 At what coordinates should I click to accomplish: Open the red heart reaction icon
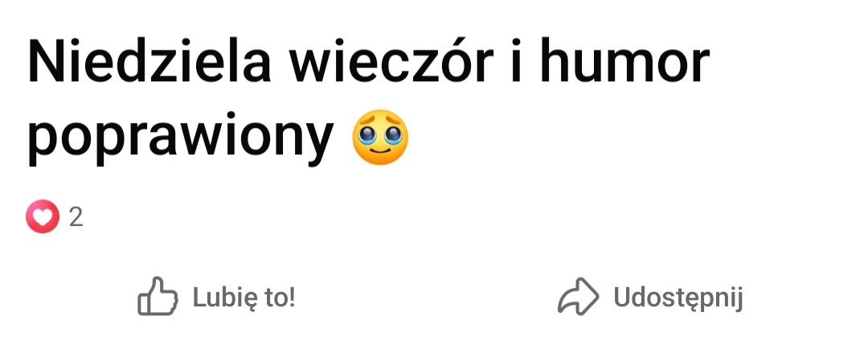42,216
